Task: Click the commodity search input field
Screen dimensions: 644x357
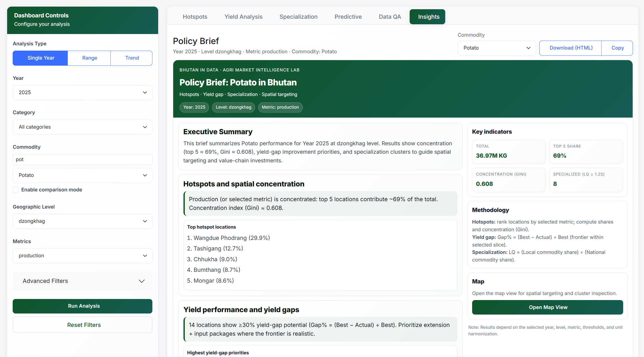Action: point(82,160)
